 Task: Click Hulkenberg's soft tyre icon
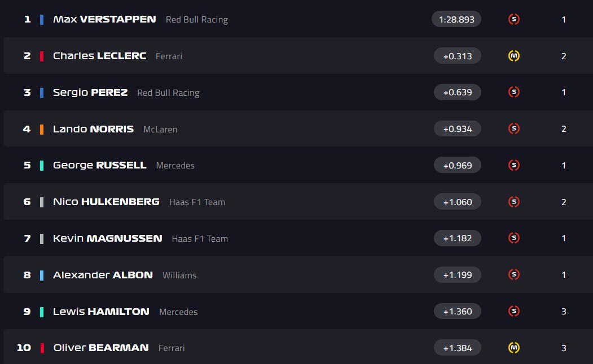pyautogui.click(x=513, y=202)
